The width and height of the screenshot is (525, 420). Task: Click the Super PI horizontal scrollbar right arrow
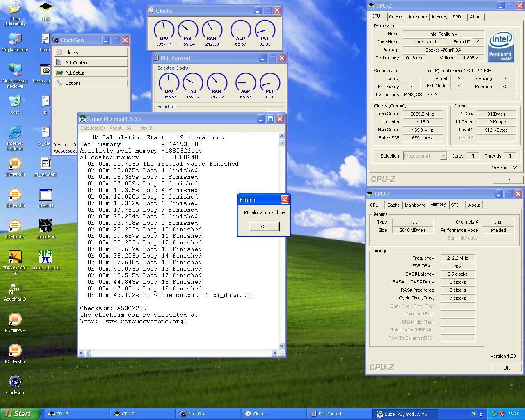(274, 353)
